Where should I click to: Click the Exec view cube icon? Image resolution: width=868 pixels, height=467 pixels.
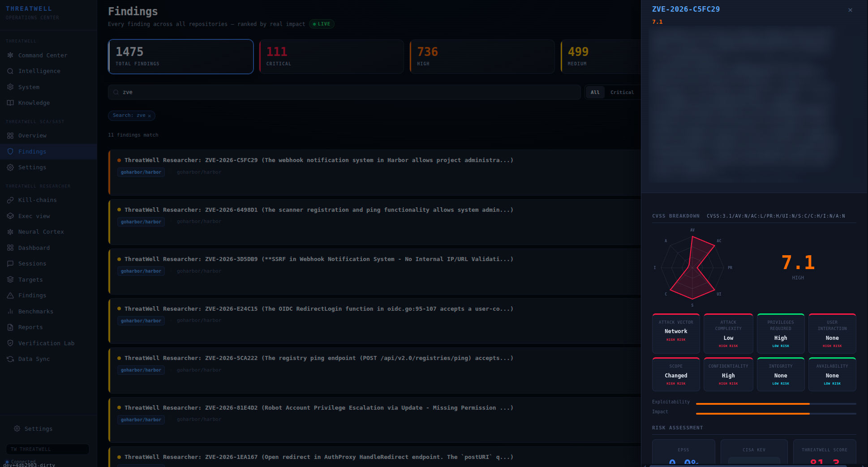pyautogui.click(x=10, y=216)
